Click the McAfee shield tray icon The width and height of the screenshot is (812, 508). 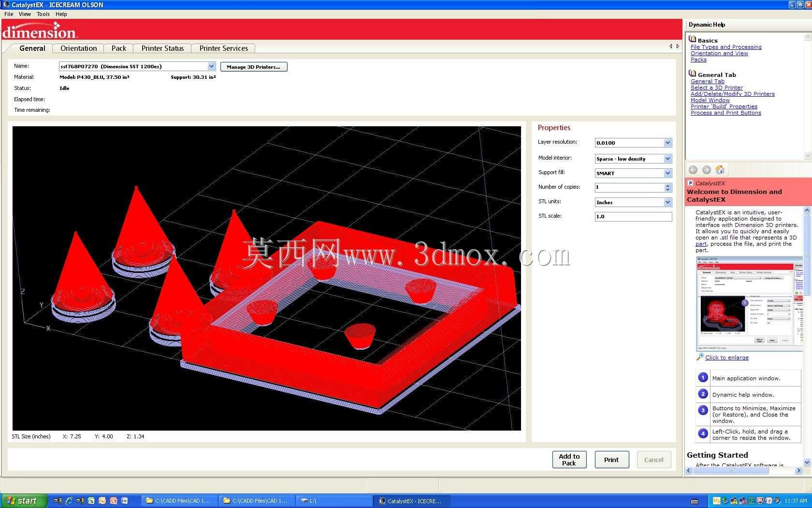click(x=760, y=501)
